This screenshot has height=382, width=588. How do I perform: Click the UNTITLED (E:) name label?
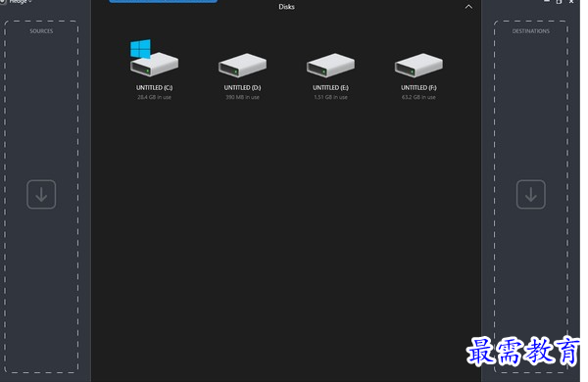[330, 88]
